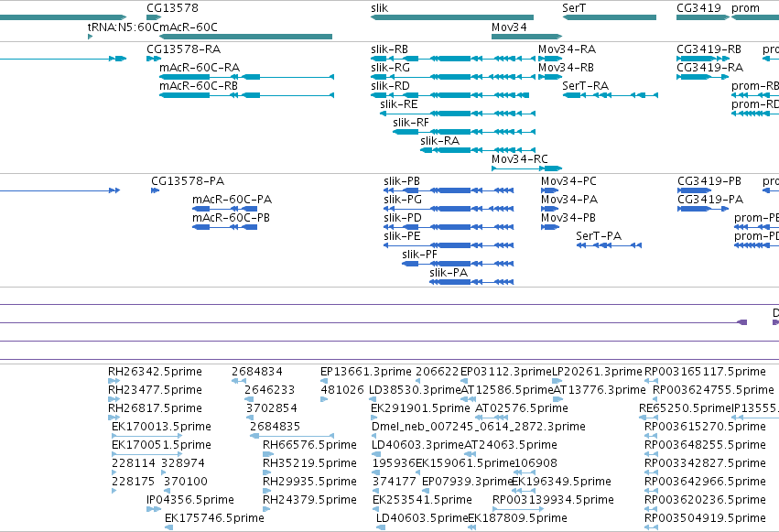Click EST EP13661.3prime

[x=324, y=381]
